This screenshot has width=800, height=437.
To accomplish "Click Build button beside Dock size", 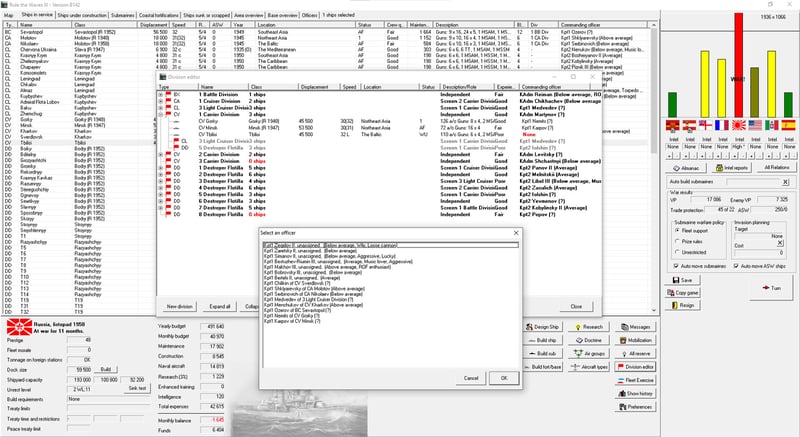I will 106,369.
